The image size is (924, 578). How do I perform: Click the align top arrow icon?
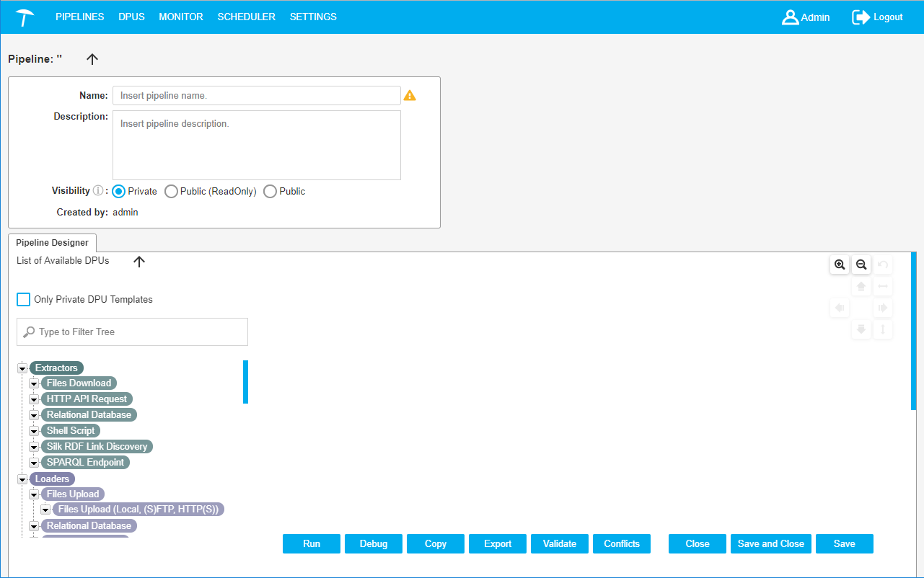861,287
